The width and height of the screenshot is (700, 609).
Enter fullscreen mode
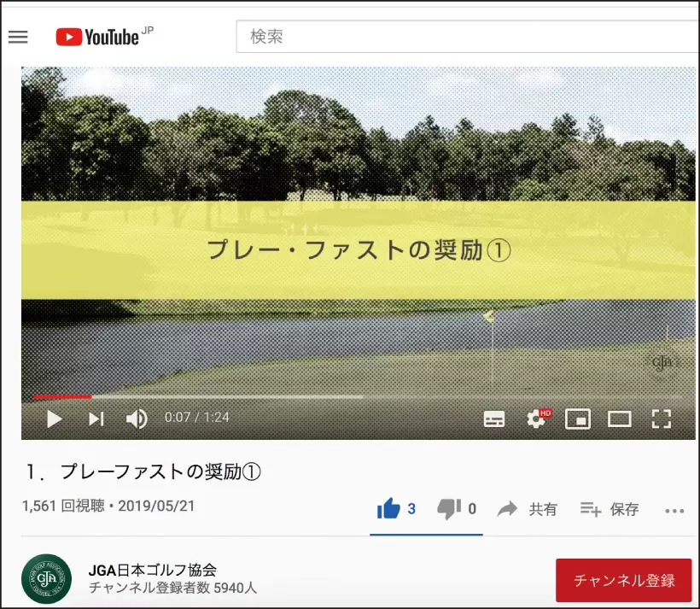click(x=662, y=419)
